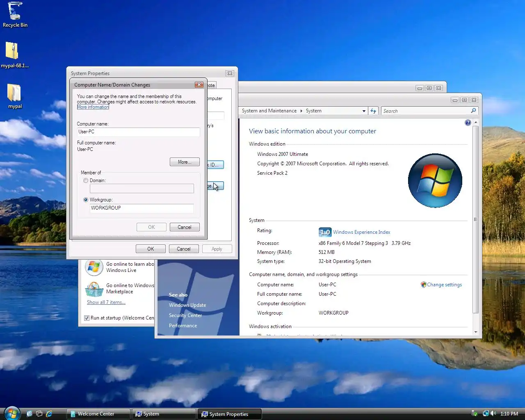Screen dimensions: 525x420
Task: Switch to System Properties taskbar button
Action: click(229, 414)
